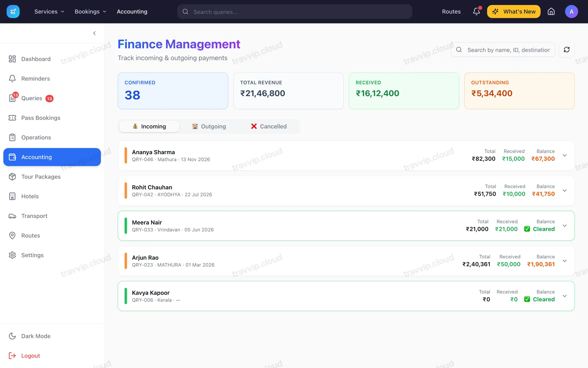The width and height of the screenshot is (588, 368).
Task: Click the Hotels building icon
Action: click(12, 196)
